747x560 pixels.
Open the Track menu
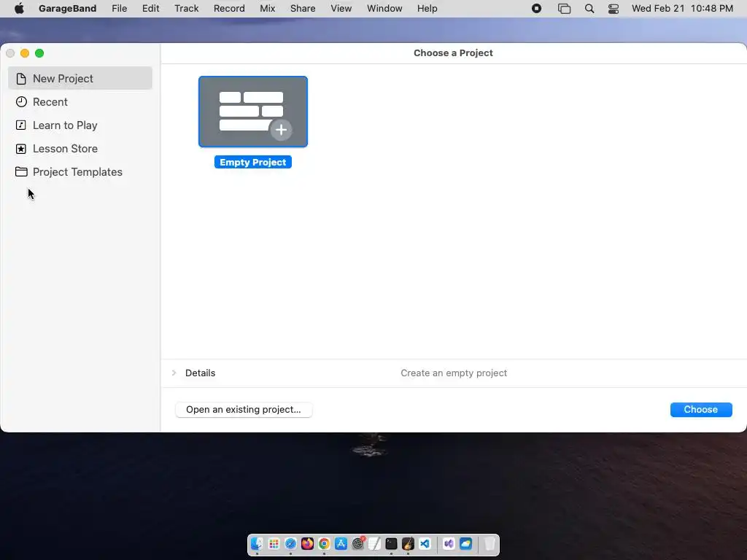(186, 9)
